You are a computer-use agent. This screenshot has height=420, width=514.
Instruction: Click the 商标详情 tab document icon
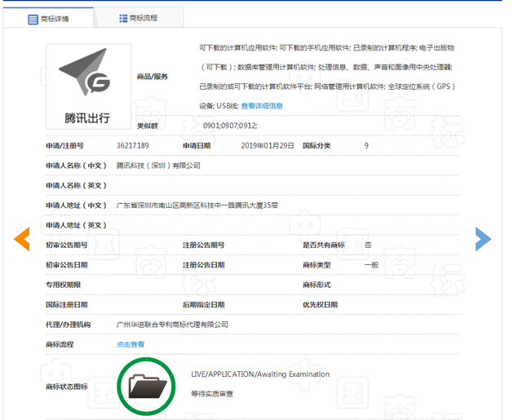pos(33,19)
